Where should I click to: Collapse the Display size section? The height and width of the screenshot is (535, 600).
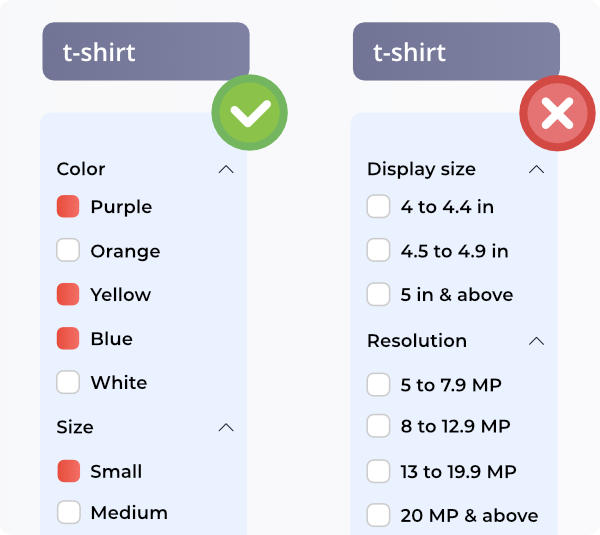(536, 169)
